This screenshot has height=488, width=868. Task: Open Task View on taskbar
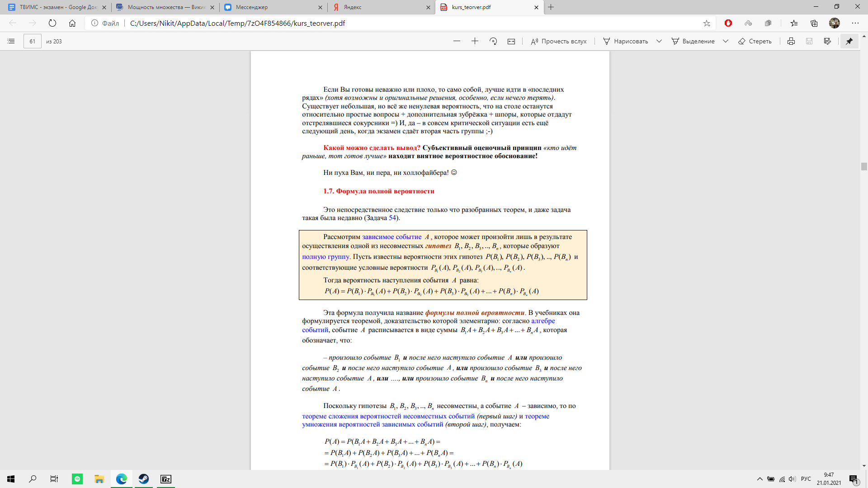click(54, 479)
